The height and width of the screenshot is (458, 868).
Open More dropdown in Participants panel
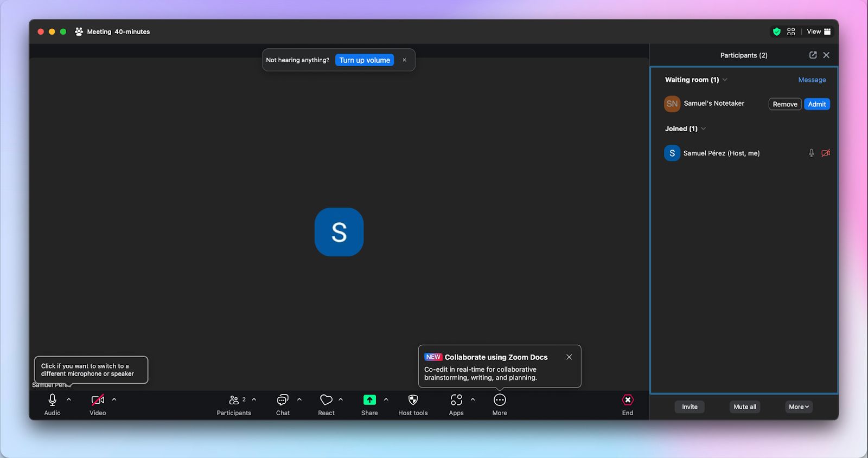(x=799, y=407)
